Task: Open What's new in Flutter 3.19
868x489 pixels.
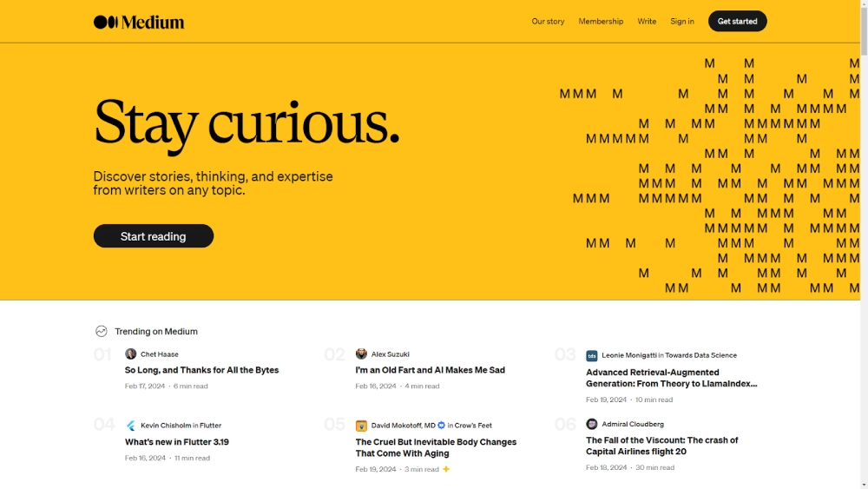Action: point(176,442)
